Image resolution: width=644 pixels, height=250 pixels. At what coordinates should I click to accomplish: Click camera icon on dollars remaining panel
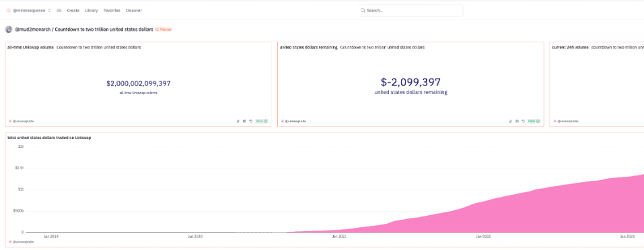(x=517, y=122)
